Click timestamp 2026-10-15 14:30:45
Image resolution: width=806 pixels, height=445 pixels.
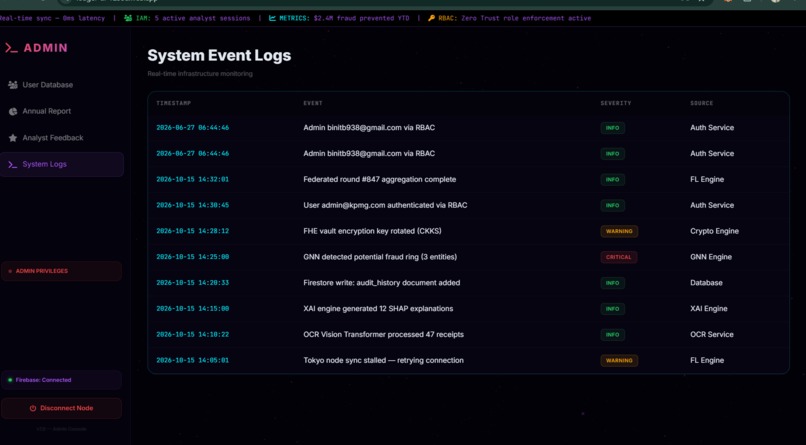click(x=193, y=205)
